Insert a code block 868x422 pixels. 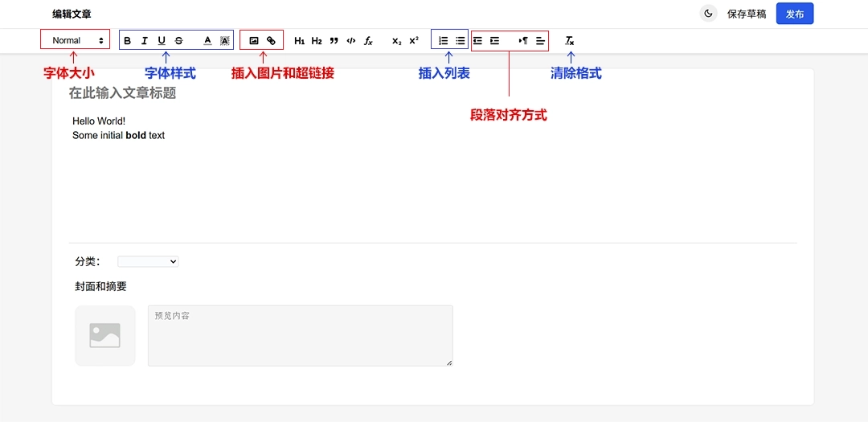click(351, 40)
